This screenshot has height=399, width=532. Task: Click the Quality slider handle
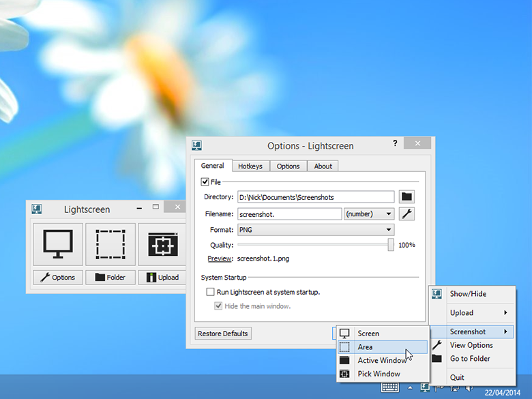click(x=391, y=245)
